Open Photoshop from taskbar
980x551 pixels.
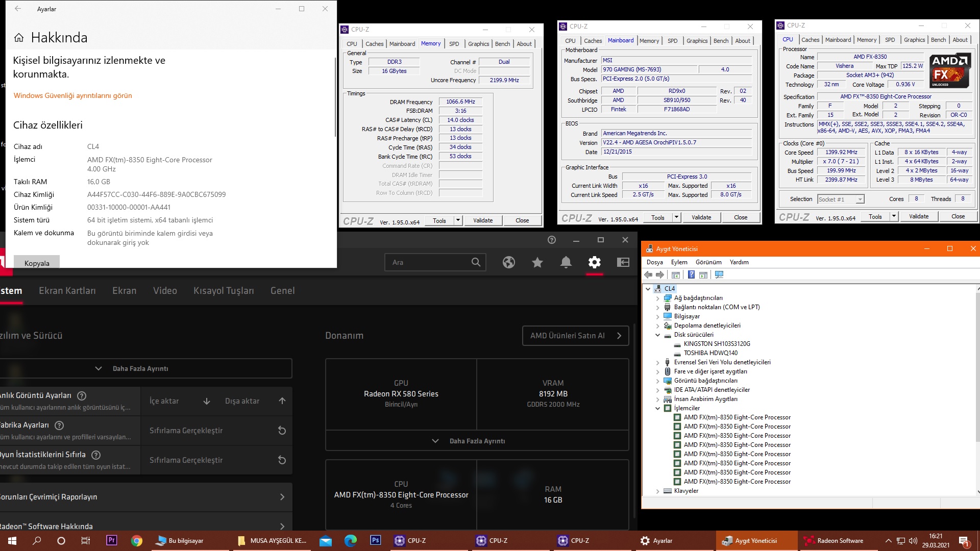click(x=376, y=540)
